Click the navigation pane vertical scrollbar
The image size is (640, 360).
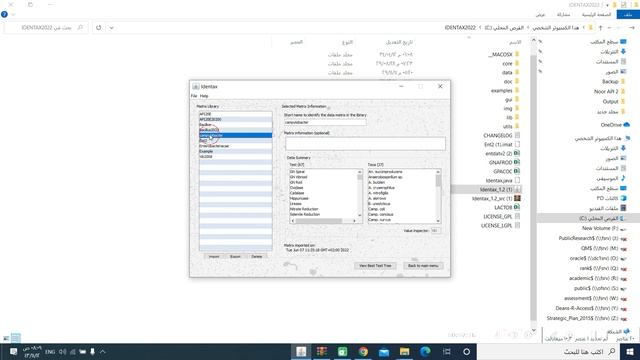click(533, 185)
